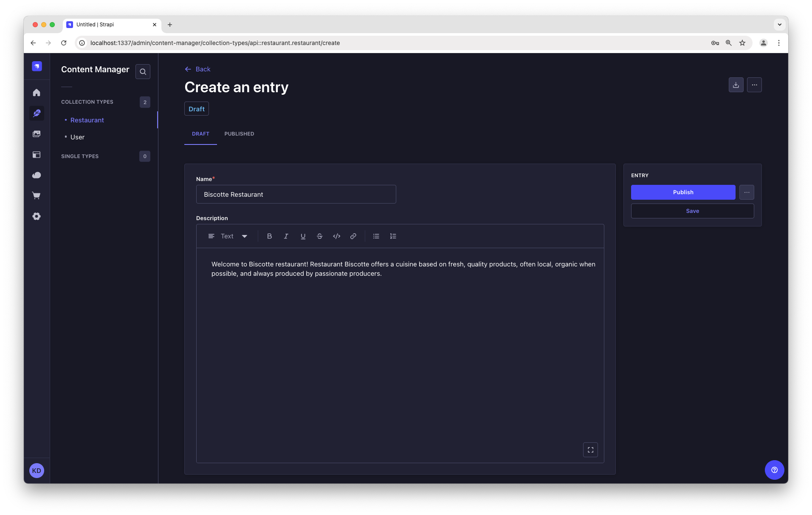
Task: Apply bold formatting in the Description editor
Action: (x=269, y=236)
